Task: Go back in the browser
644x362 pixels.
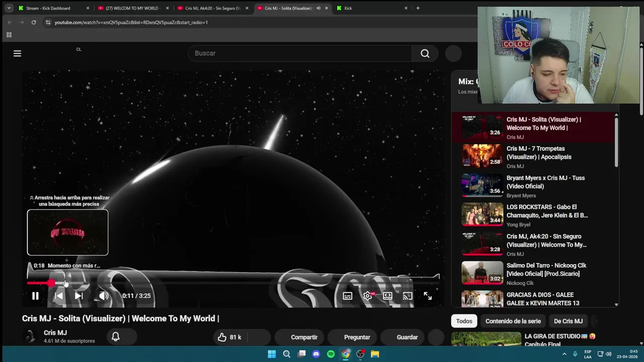Action: point(10,22)
